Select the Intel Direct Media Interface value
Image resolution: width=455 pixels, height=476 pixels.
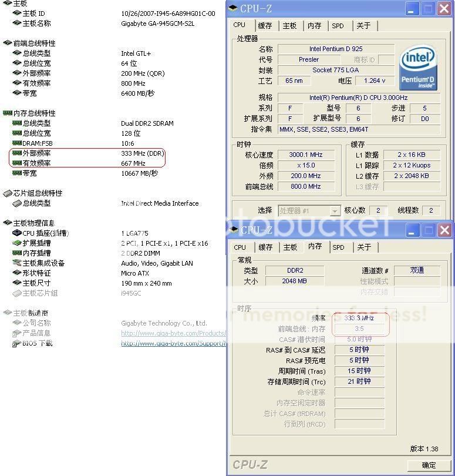[x=160, y=203]
